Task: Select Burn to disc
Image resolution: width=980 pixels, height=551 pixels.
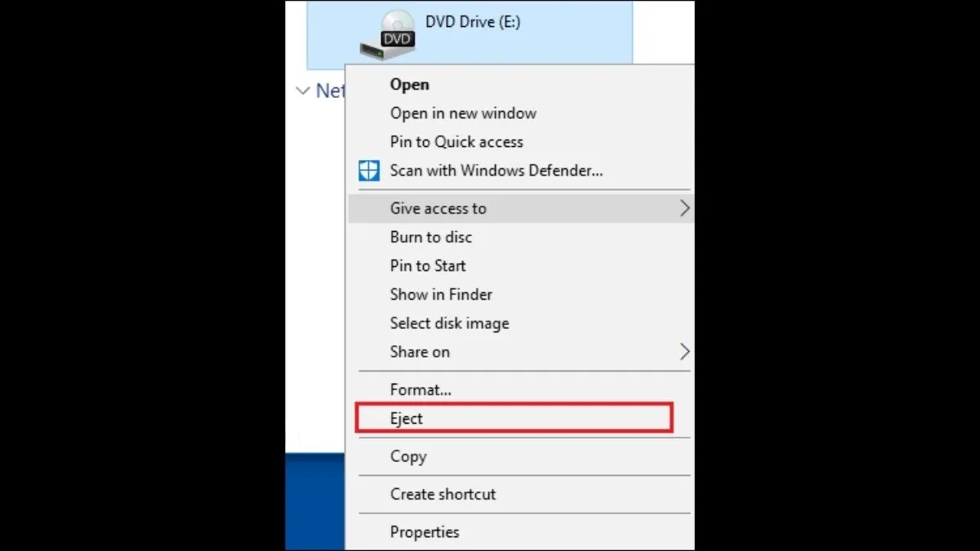Action: pos(430,237)
